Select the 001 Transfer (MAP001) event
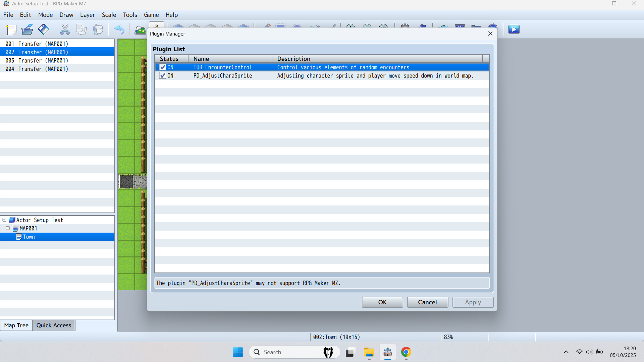Image resolution: width=644 pixels, height=362 pixels. point(57,44)
